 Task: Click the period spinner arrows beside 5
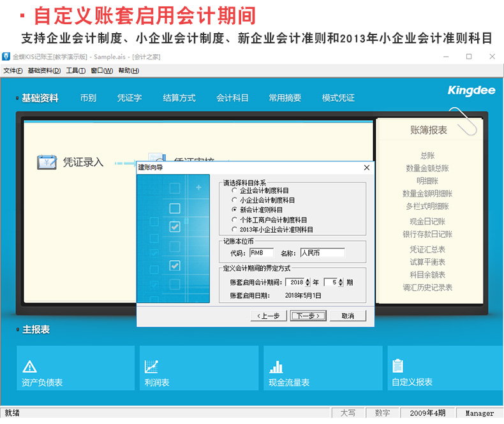[341, 282]
